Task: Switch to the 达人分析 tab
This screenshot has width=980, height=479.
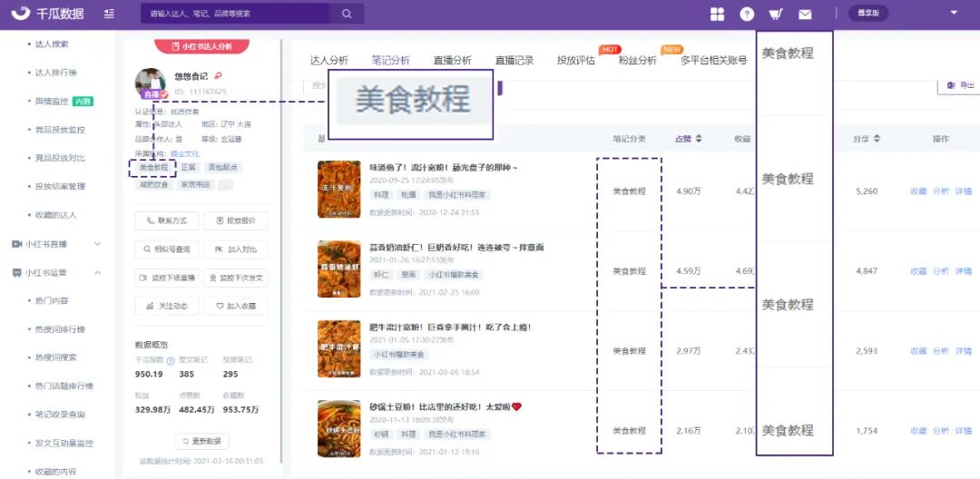Action: tap(328, 61)
